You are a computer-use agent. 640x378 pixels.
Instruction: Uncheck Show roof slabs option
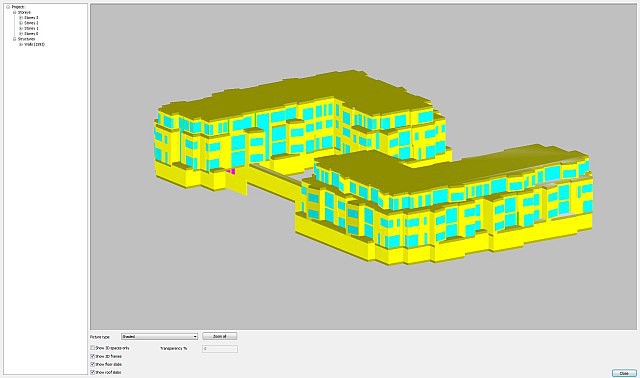click(93, 372)
